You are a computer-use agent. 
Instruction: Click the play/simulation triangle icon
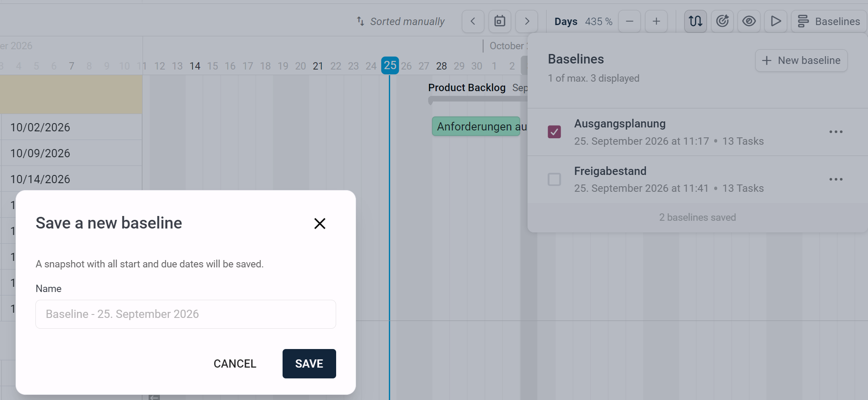[776, 21]
